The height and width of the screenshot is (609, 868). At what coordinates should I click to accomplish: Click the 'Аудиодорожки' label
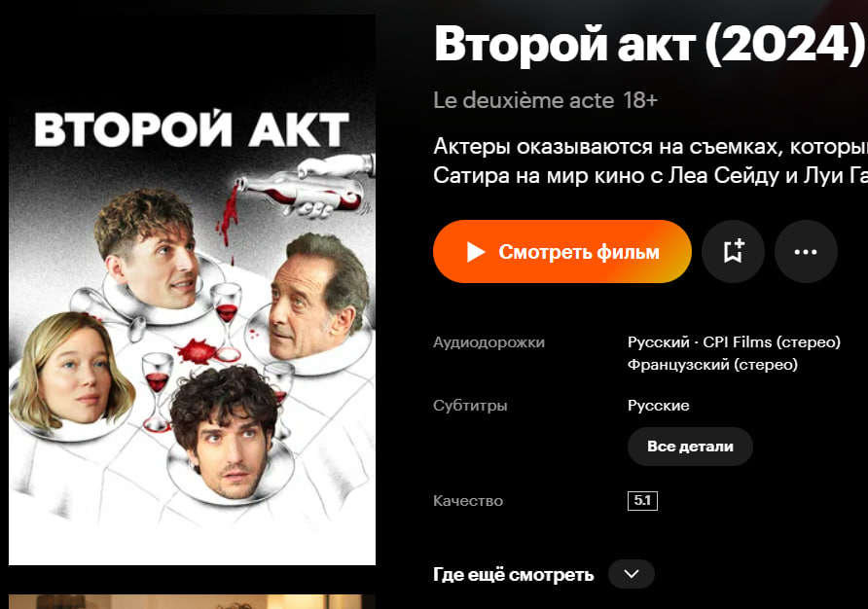point(488,342)
